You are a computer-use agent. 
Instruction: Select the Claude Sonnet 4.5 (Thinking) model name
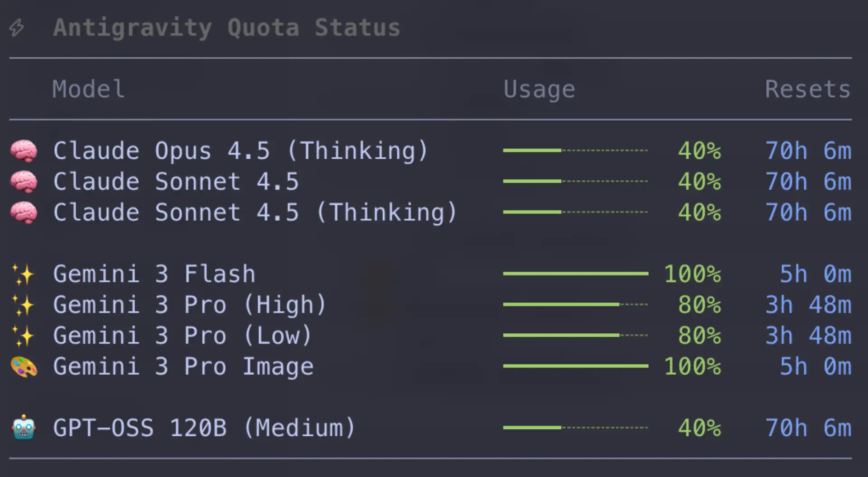click(x=255, y=213)
